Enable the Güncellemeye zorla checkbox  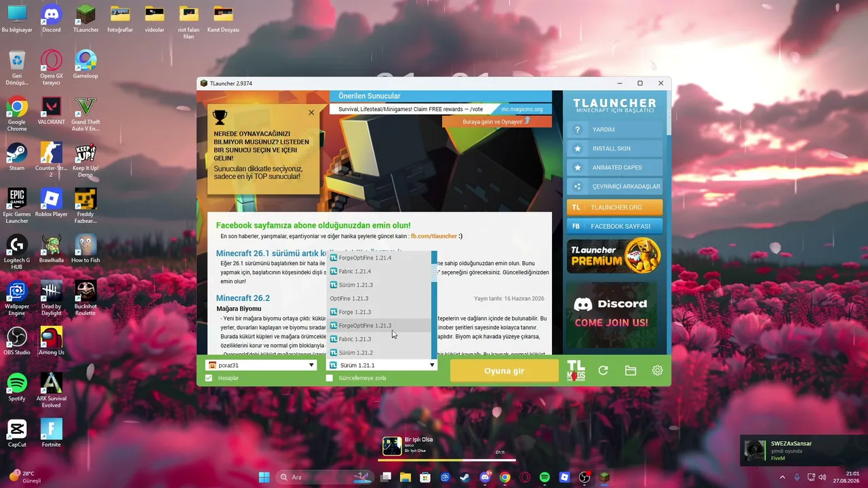pyautogui.click(x=330, y=378)
